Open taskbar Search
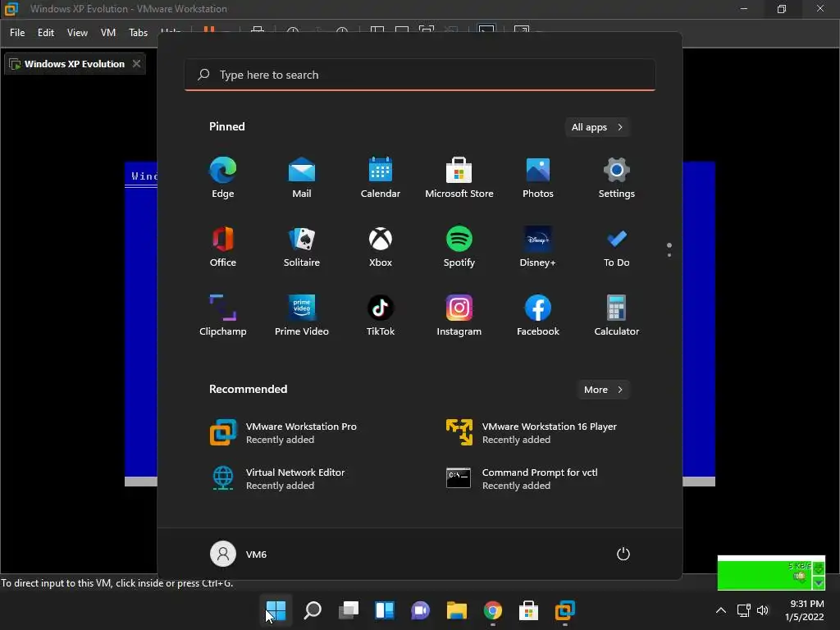This screenshot has width=840, height=630. coord(313,610)
